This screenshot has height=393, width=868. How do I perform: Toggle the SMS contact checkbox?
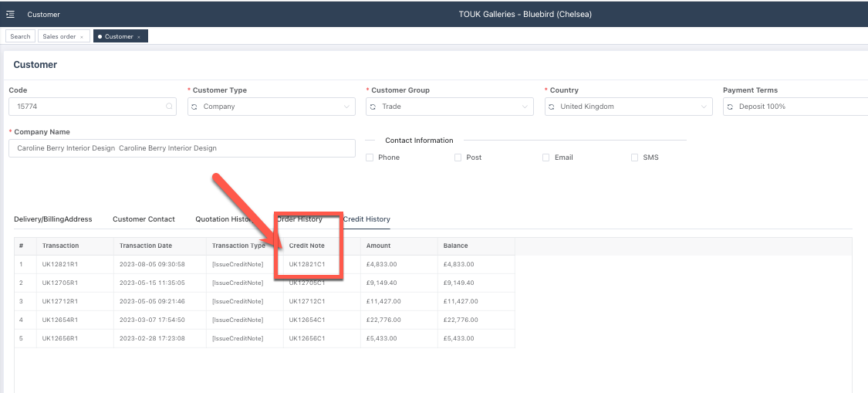[x=635, y=158]
